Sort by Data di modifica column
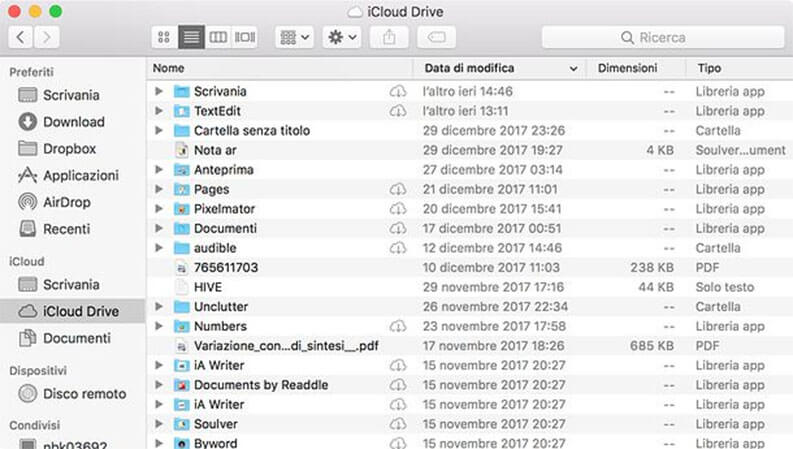 469,68
